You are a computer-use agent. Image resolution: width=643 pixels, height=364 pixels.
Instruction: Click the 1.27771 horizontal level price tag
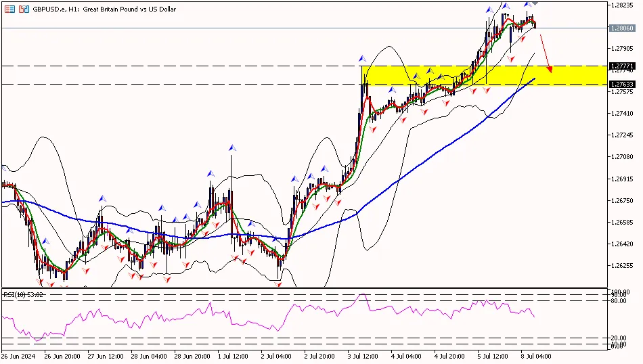(622, 66)
